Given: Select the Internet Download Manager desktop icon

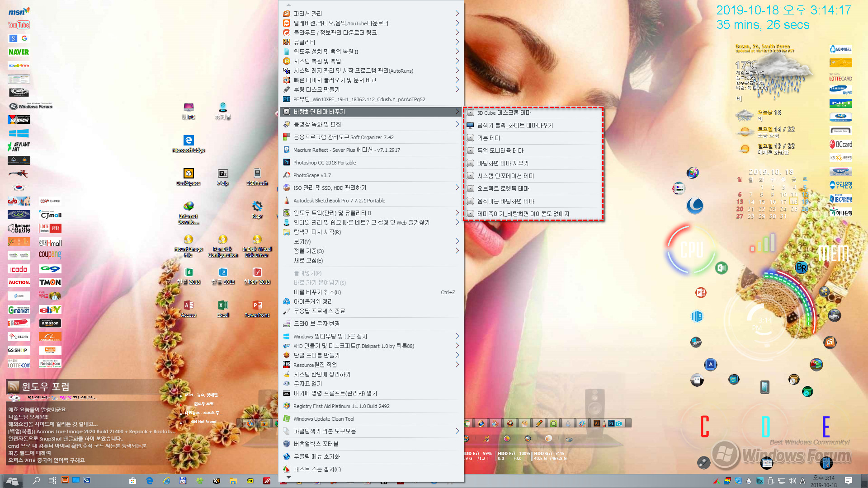Looking at the screenshot, I should coord(189,212).
